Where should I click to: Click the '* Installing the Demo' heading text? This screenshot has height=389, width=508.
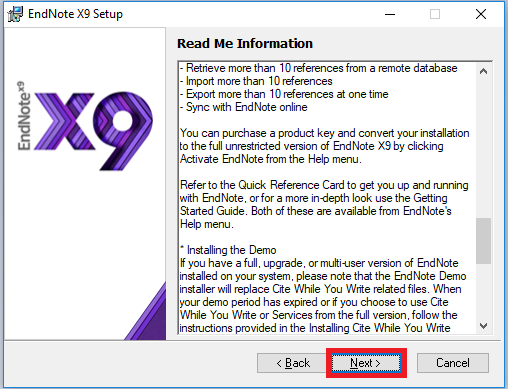(x=228, y=250)
